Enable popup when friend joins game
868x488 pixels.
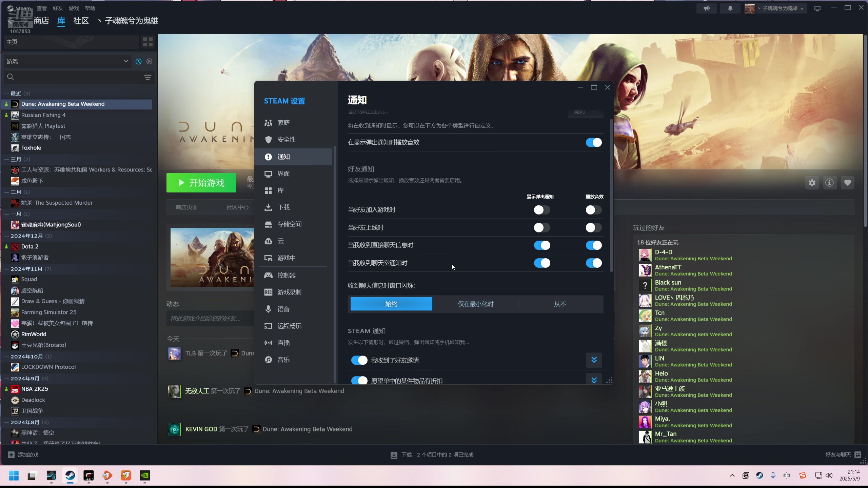click(542, 210)
